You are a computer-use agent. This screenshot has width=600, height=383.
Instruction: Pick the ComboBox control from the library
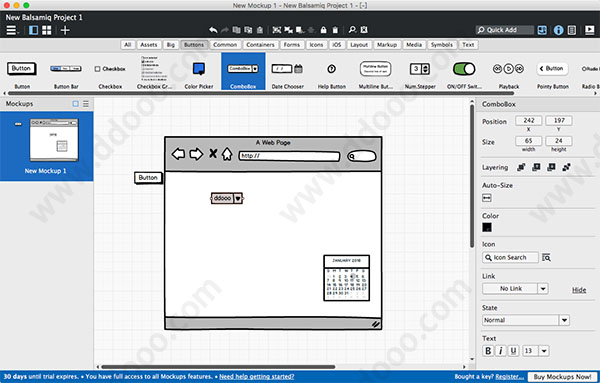click(243, 72)
